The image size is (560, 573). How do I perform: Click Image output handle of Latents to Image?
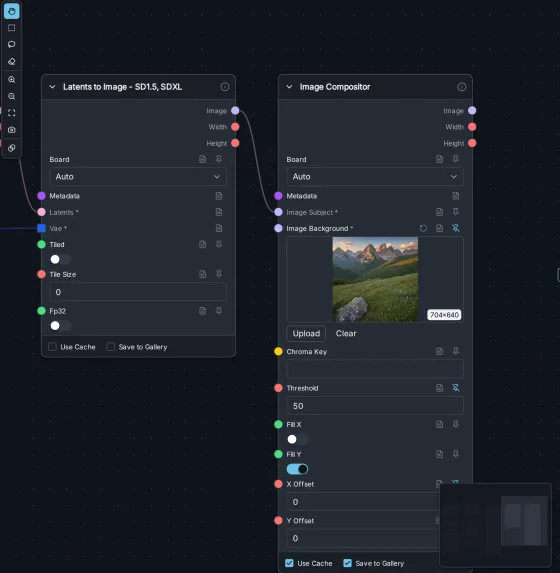[x=235, y=110]
